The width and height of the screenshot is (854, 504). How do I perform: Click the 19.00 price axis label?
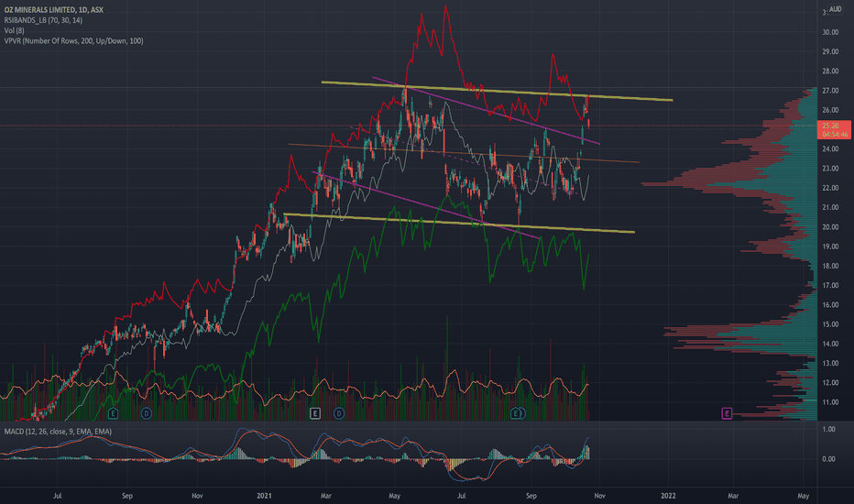pyautogui.click(x=830, y=247)
